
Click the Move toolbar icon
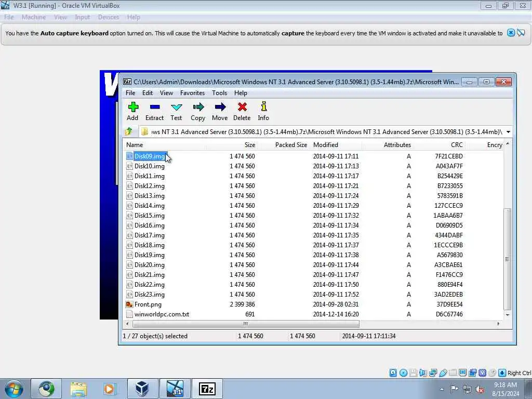(x=220, y=111)
